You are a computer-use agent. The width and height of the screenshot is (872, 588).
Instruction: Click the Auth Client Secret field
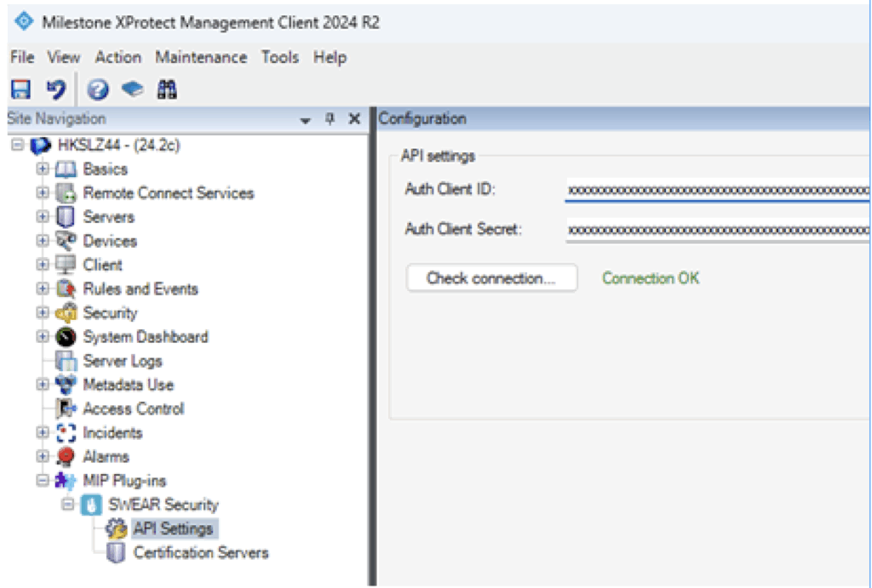(x=717, y=230)
